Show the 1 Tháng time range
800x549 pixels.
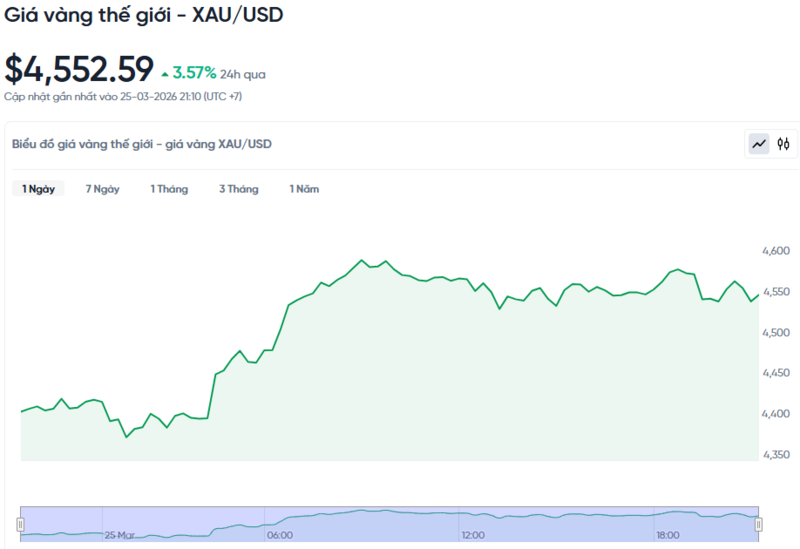click(x=169, y=189)
